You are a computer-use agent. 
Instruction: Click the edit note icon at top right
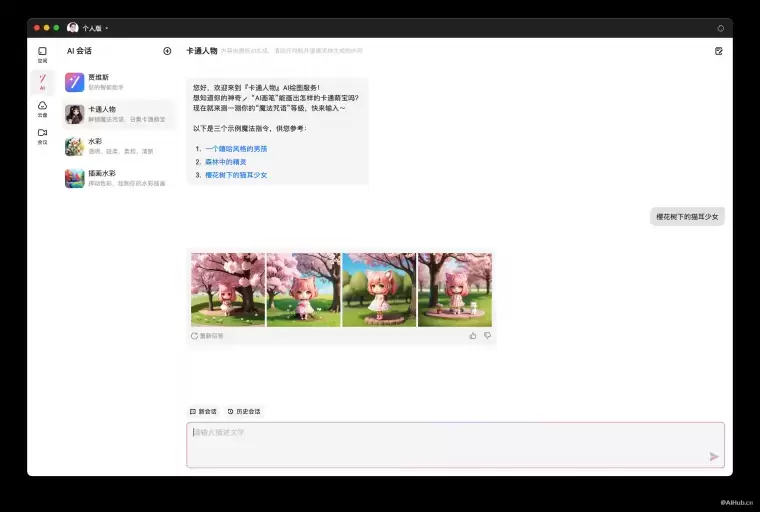pos(718,51)
